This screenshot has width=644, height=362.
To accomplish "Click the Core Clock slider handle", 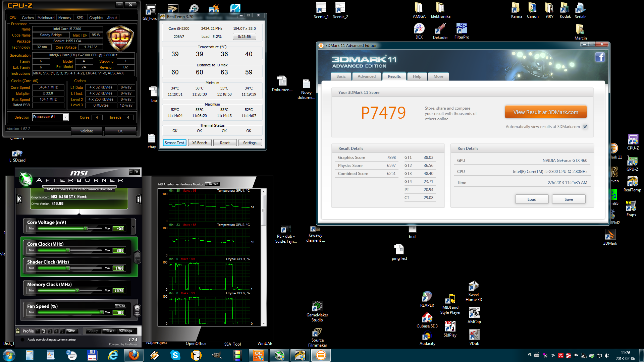I will (68, 250).
